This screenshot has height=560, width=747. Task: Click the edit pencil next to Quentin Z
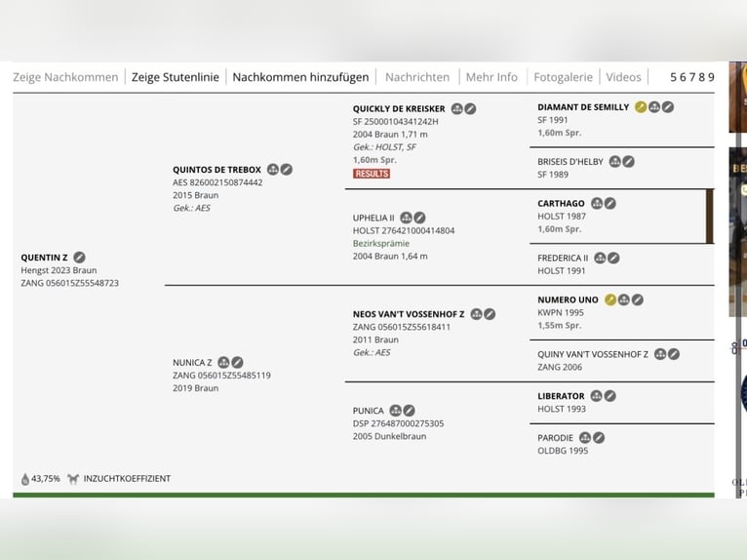click(x=80, y=258)
